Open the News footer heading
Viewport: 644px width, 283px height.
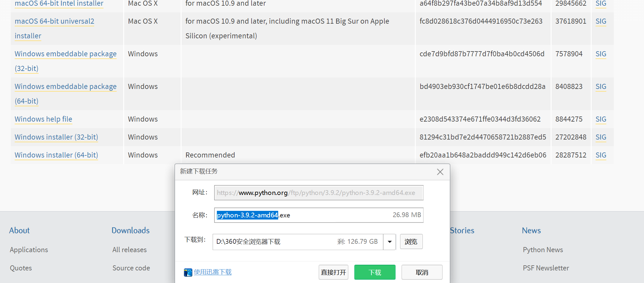point(531,230)
